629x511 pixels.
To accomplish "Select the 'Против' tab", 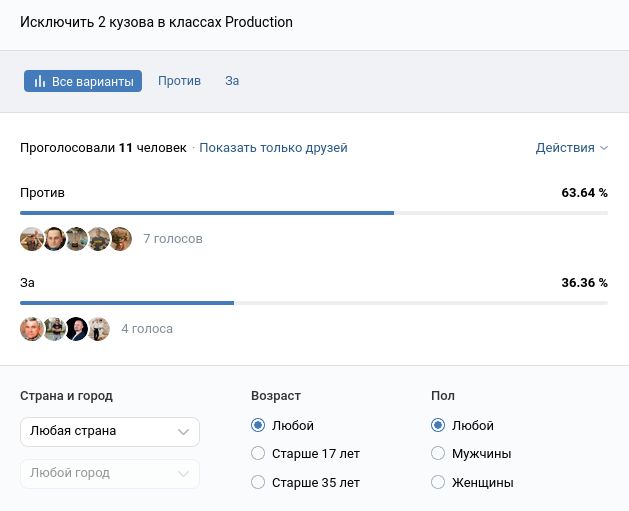I will tap(179, 81).
